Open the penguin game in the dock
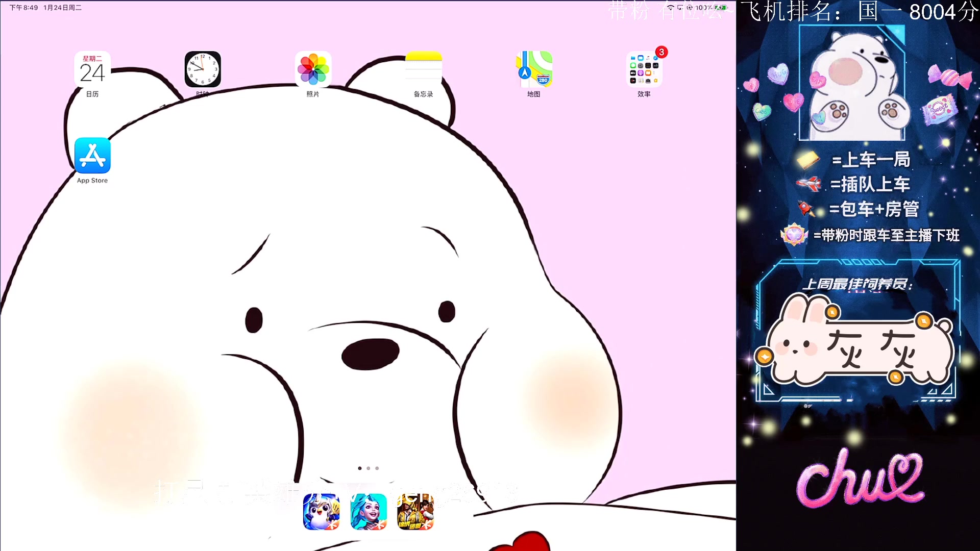 321,512
